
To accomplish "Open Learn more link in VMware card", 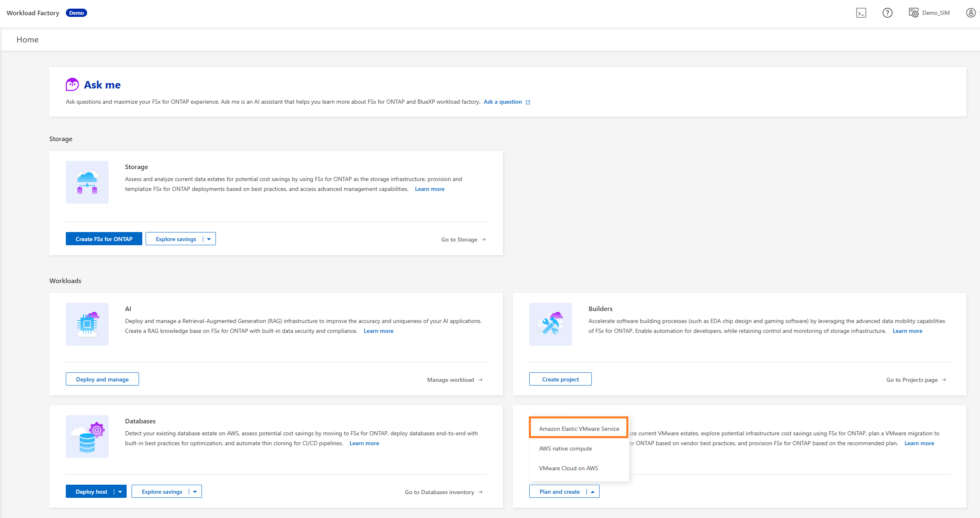I will tap(919, 443).
